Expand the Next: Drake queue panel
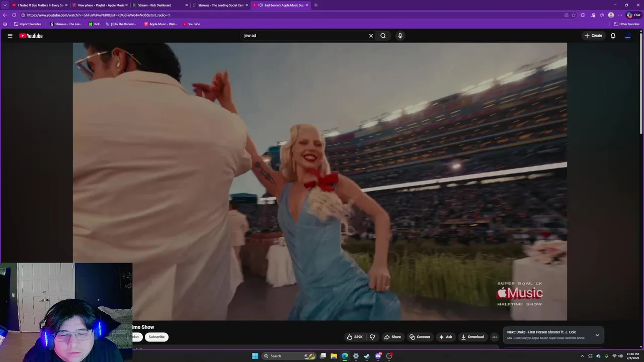 [x=597, y=335]
